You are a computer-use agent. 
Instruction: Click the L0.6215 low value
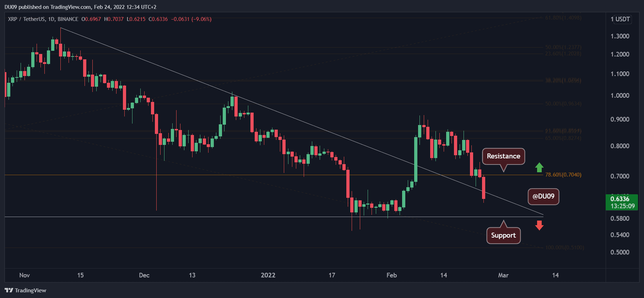[136, 19]
